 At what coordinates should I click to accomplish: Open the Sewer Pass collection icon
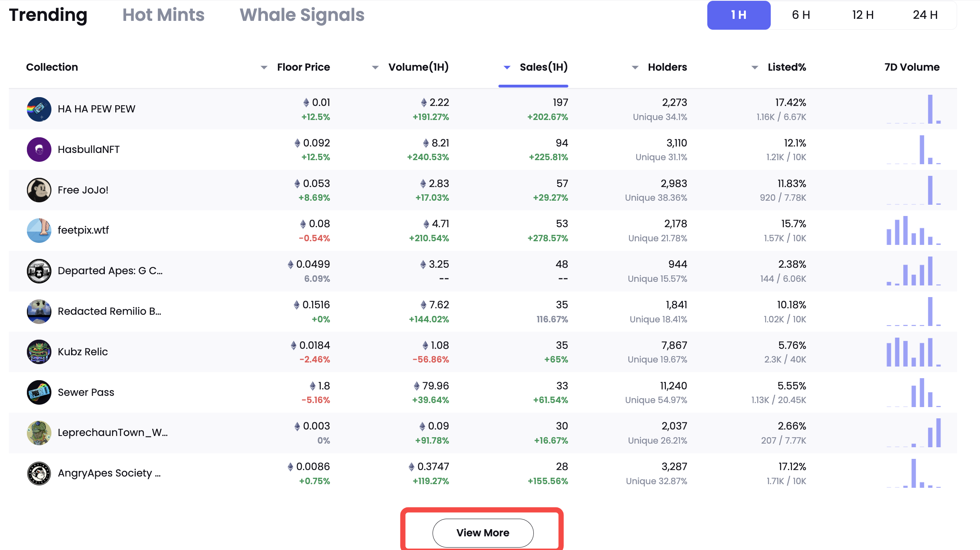39,392
